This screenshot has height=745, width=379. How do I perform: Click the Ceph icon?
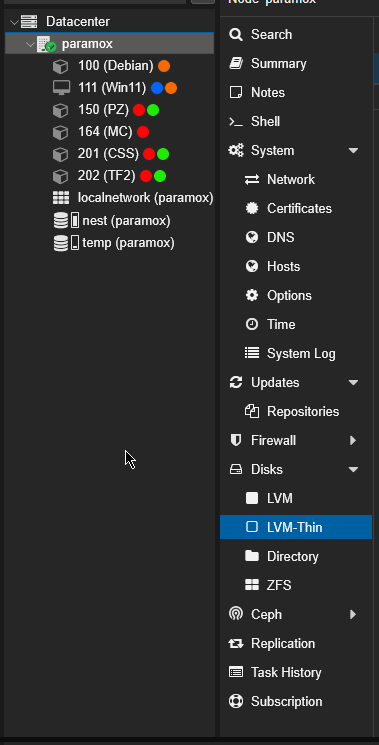click(236, 614)
